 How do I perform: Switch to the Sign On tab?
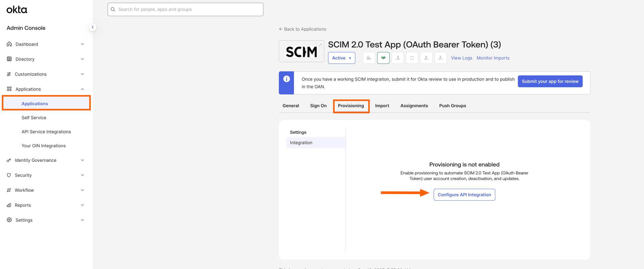318,106
